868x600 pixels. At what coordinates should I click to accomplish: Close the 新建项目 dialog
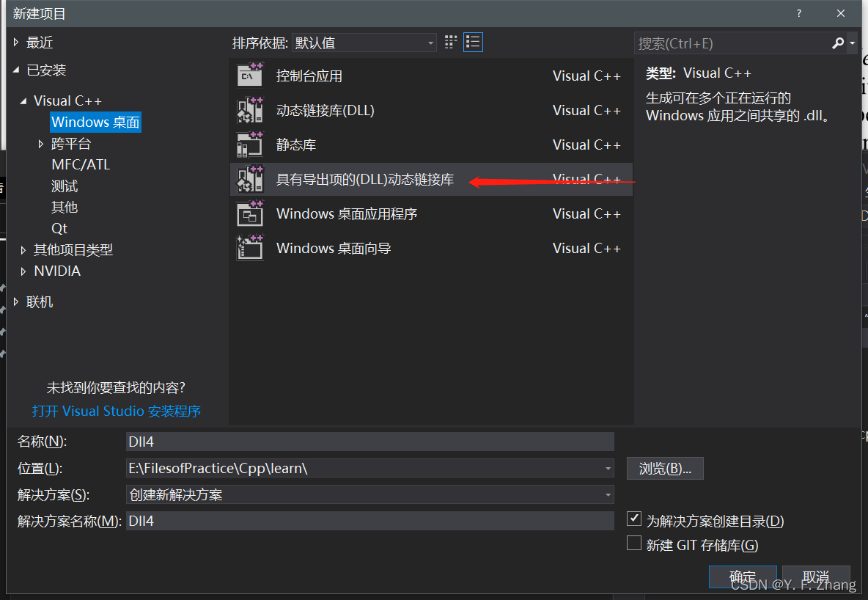pyautogui.click(x=840, y=13)
